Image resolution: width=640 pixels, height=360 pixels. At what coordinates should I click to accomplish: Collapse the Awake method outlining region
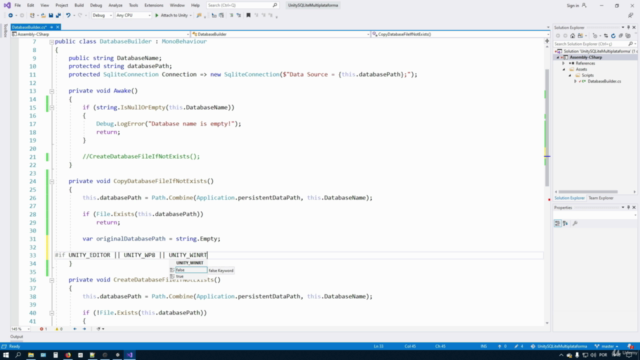pyautogui.click(x=51, y=91)
